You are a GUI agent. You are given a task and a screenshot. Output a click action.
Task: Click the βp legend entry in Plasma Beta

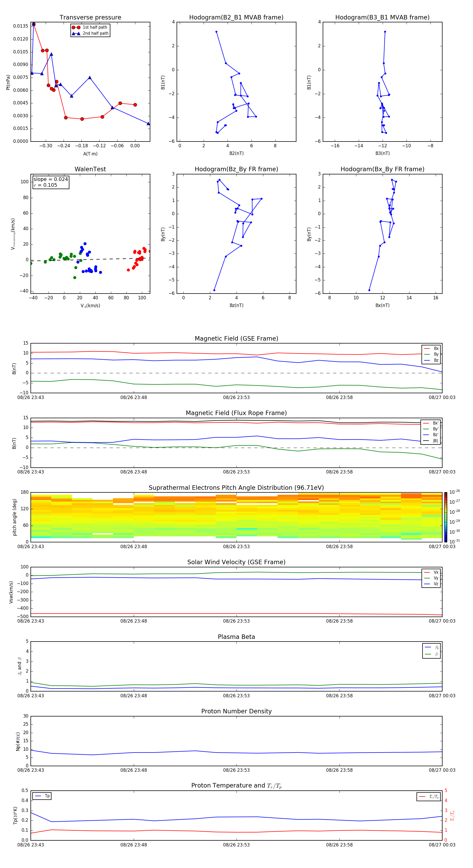pyautogui.click(x=431, y=647)
